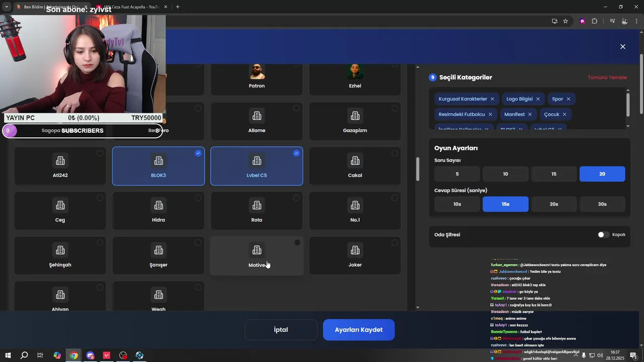Select the Patron category card
The image size is (644, 362).
tap(257, 79)
